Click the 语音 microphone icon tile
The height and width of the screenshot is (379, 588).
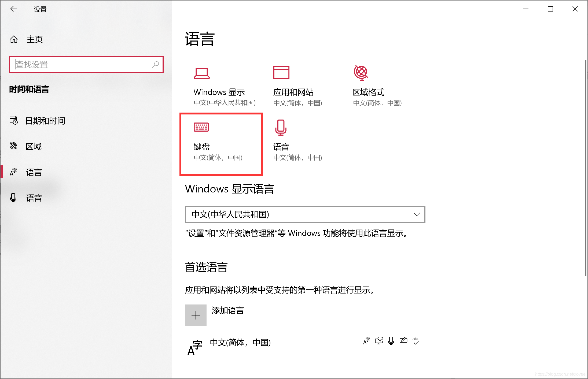point(281,128)
